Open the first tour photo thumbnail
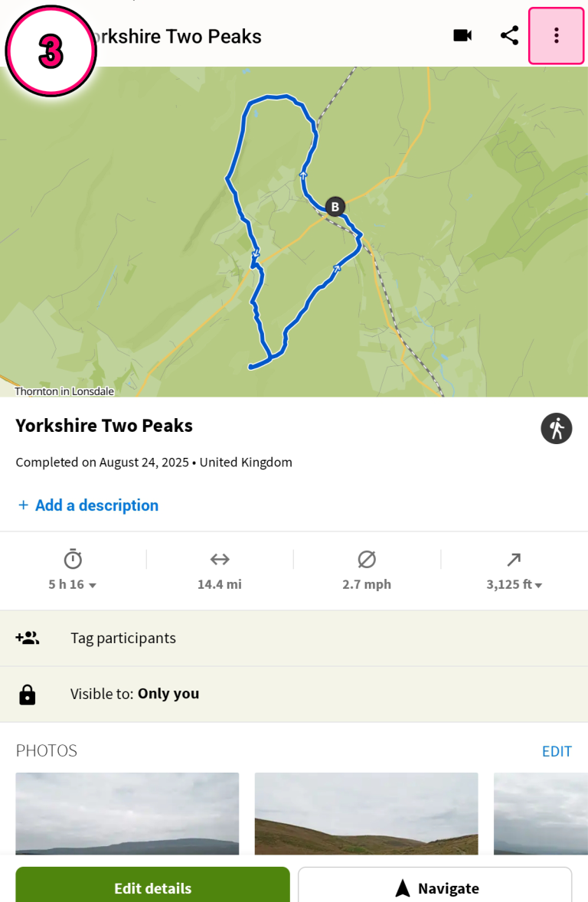This screenshot has width=588, height=902. coord(127,813)
